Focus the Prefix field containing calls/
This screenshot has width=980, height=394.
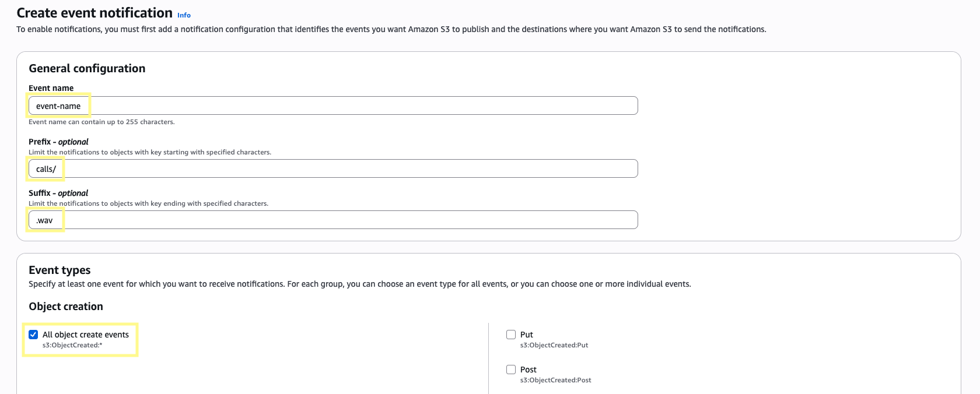[333, 169]
